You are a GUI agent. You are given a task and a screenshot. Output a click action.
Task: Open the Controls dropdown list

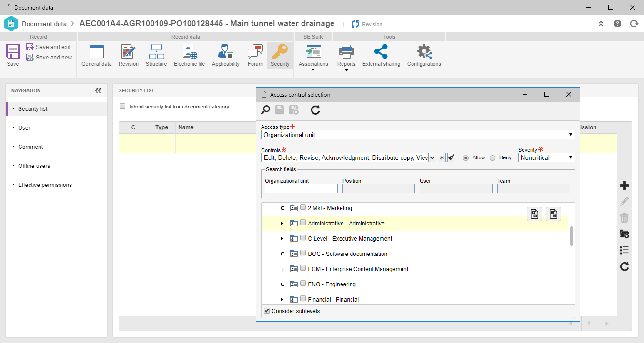click(432, 157)
